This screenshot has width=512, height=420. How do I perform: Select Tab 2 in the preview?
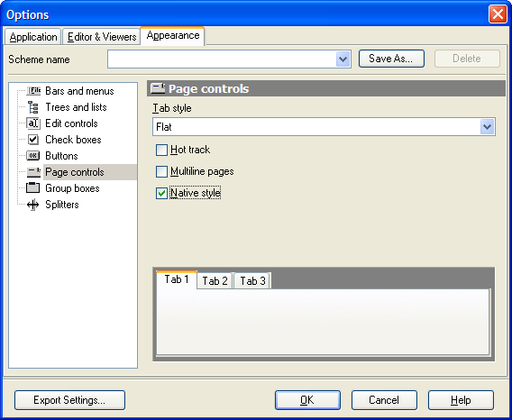point(215,281)
